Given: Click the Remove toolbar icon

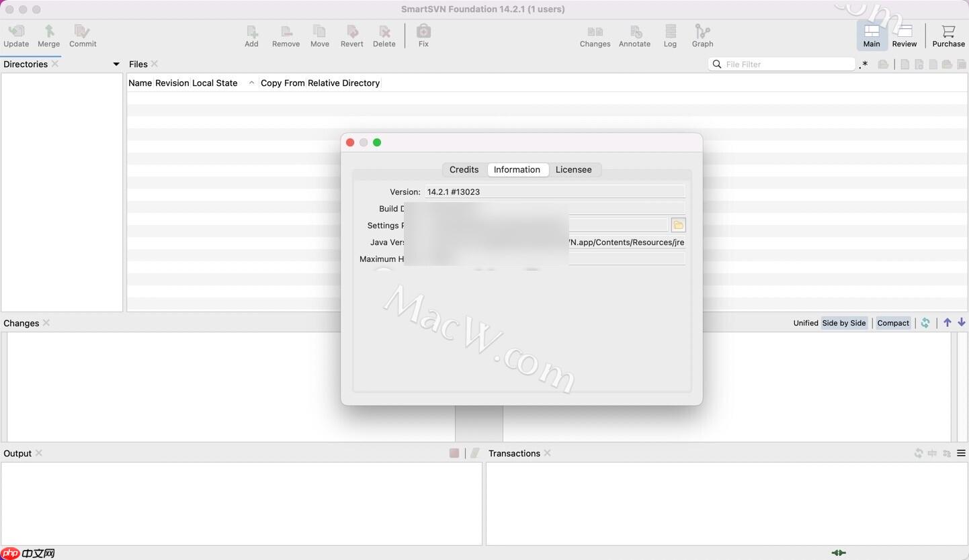Looking at the screenshot, I should point(286,36).
